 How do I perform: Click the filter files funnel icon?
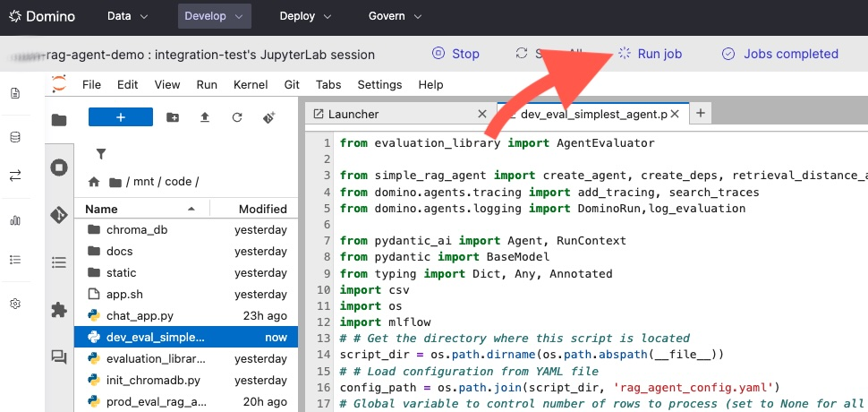point(100,154)
